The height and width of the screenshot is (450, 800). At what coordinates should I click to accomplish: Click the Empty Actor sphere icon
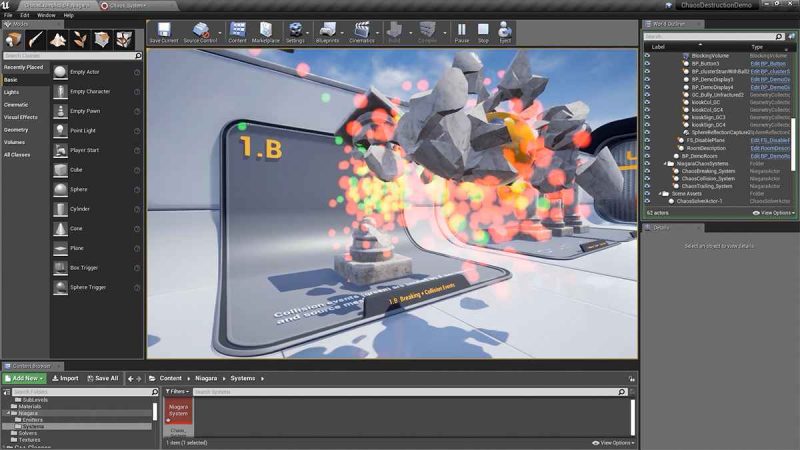60,72
